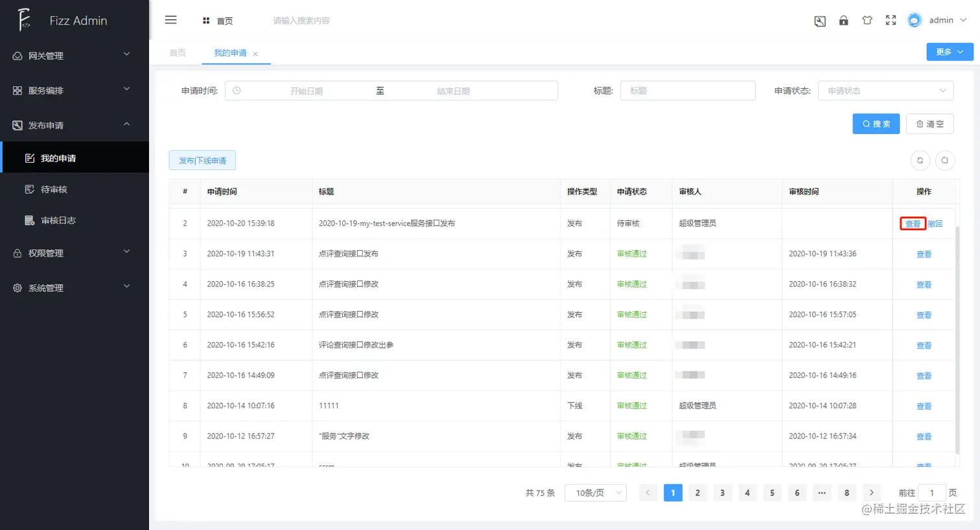Click the admin avatar icon

click(915, 20)
